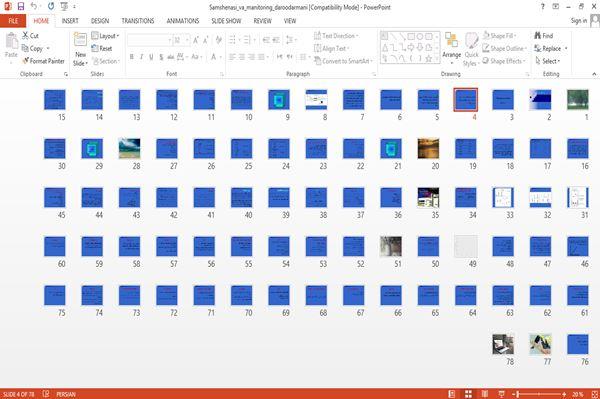Open the font name combo box
Image resolution: width=600 pixels, height=399 pixels.
[149, 40]
